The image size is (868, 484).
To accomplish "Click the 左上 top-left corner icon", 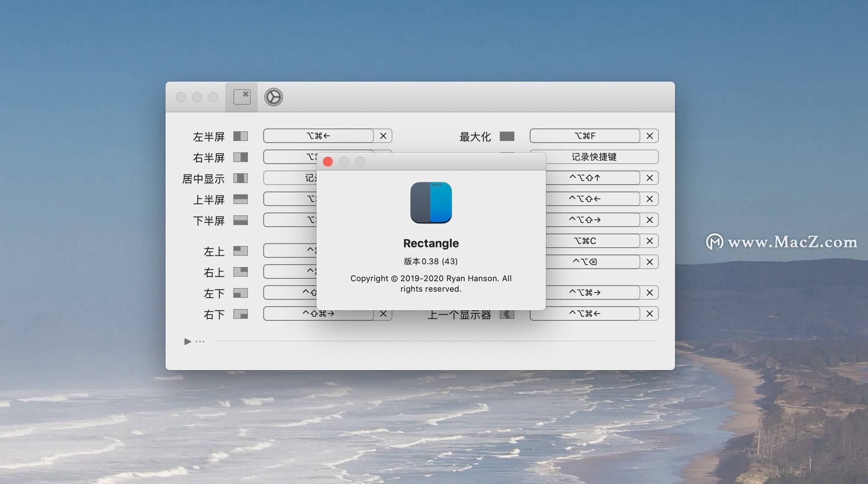I will (x=241, y=251).
